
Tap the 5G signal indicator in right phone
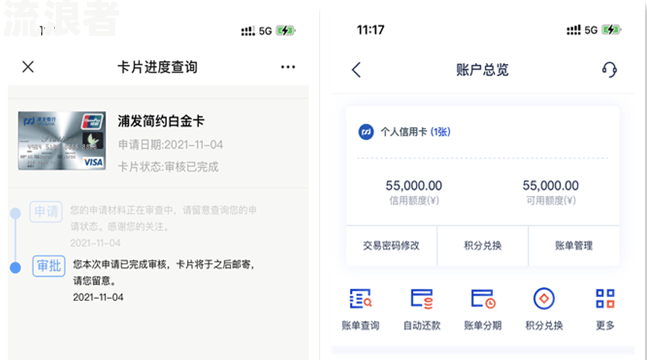click(x=591, y=30)
